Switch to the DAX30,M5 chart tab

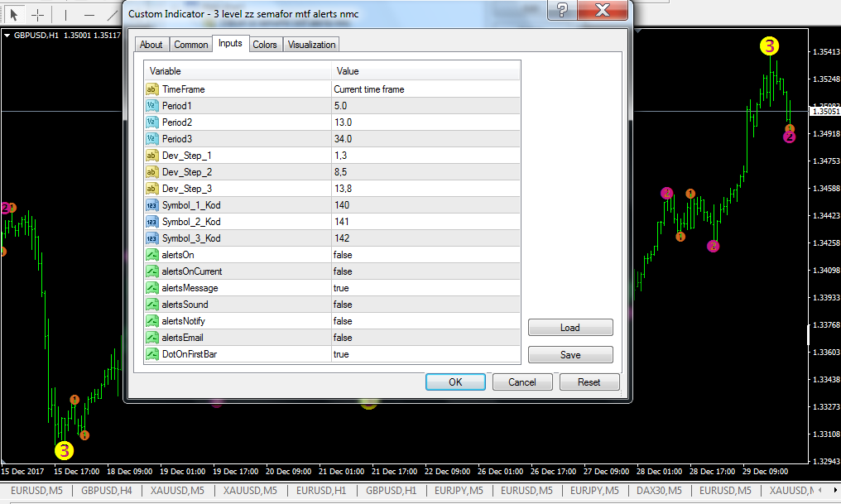659,490
